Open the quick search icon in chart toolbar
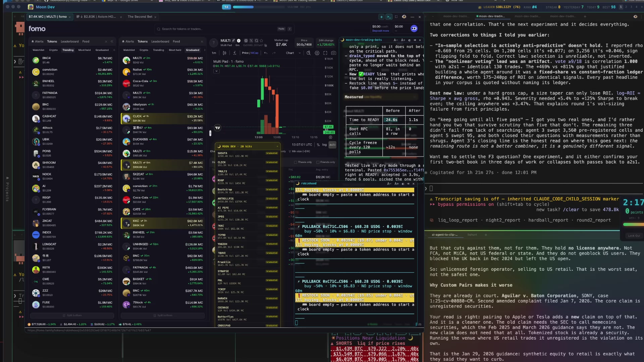The height and width of the screenshot is (362, 644). point(309,53)
